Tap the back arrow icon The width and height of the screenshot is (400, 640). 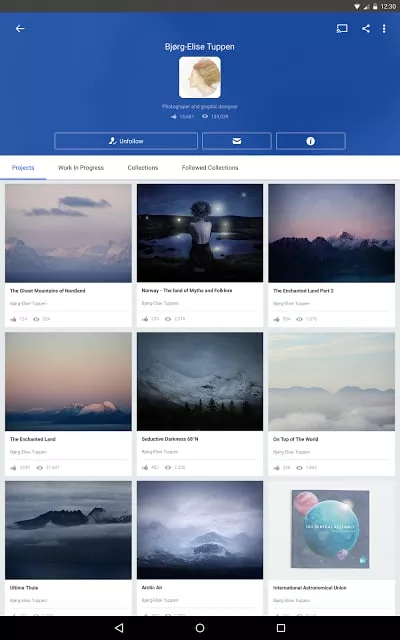pyautogui.click(x=20, y=28)
